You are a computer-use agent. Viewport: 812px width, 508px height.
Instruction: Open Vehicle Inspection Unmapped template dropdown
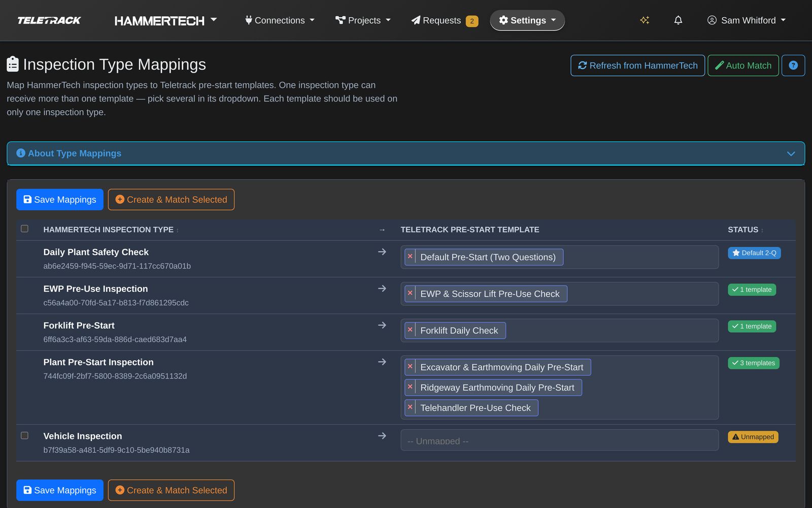coord(559,440)
